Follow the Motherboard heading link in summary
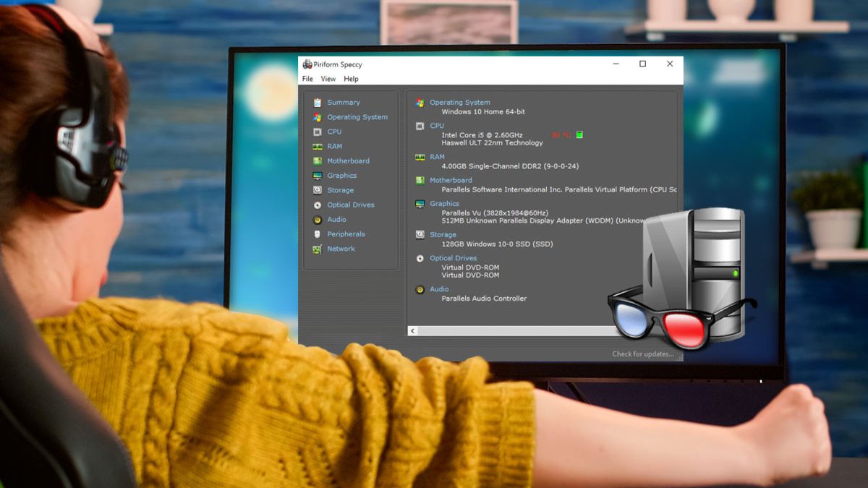Image resolution: width=868 pixels, height=488 pixels. pos(451,180)
